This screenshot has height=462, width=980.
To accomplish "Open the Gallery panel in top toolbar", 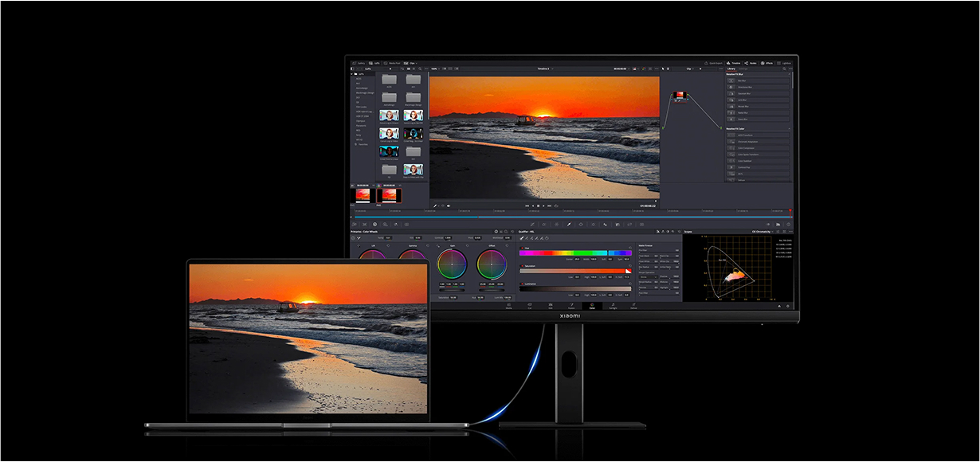I will (x=359, y=62).
